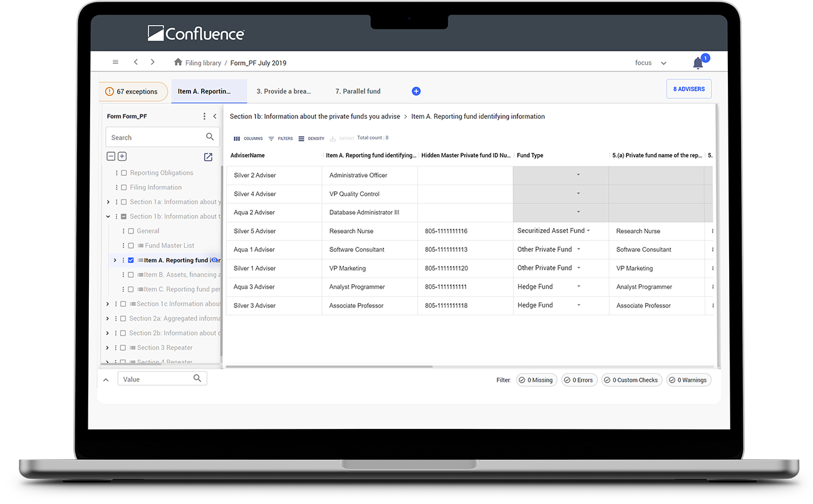Open Fund Master List row options dots

tap(124, 245)
